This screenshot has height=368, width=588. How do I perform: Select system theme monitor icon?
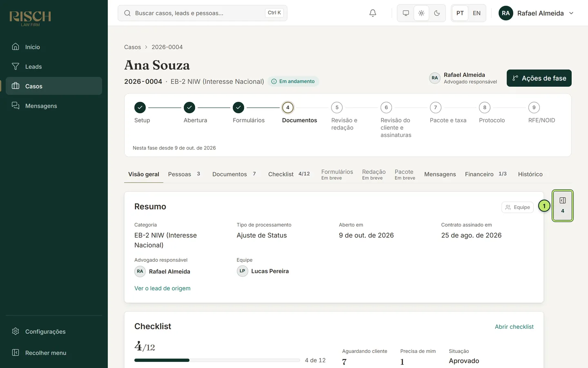pos(406,13)
